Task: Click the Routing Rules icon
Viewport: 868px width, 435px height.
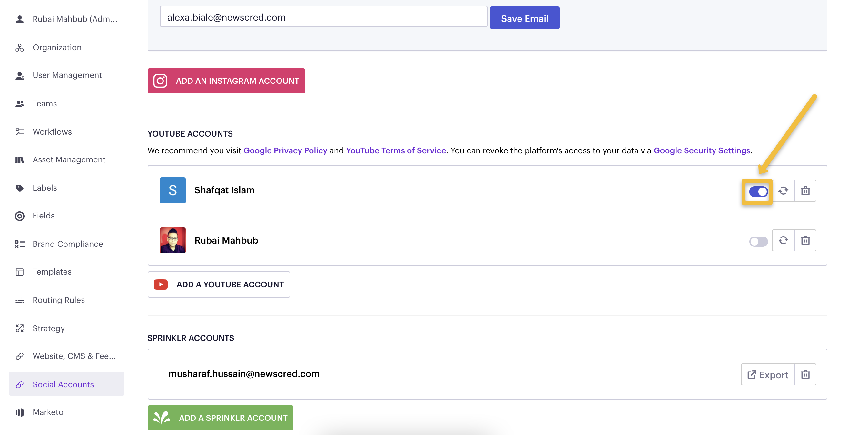Action: (20, 300)
